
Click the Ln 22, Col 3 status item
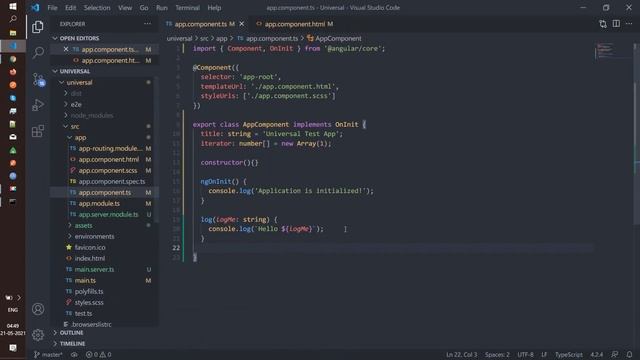pyautogui.click(x=461, y=355)
